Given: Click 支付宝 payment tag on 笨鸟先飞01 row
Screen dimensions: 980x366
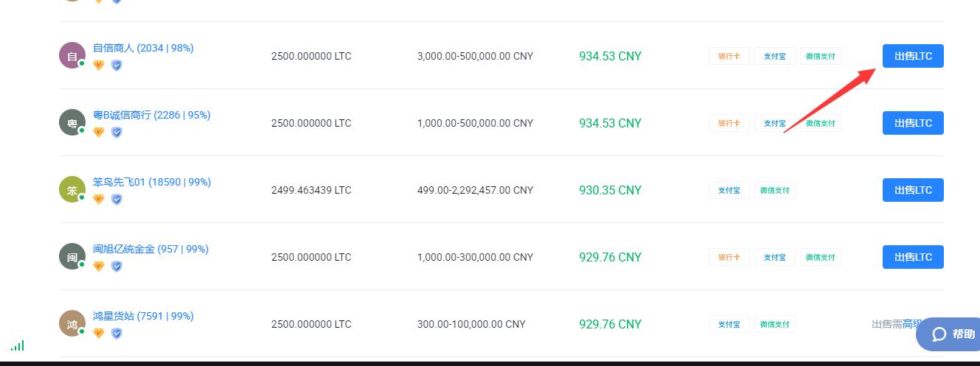Looking at the screenshot, I should click(729, 190).
